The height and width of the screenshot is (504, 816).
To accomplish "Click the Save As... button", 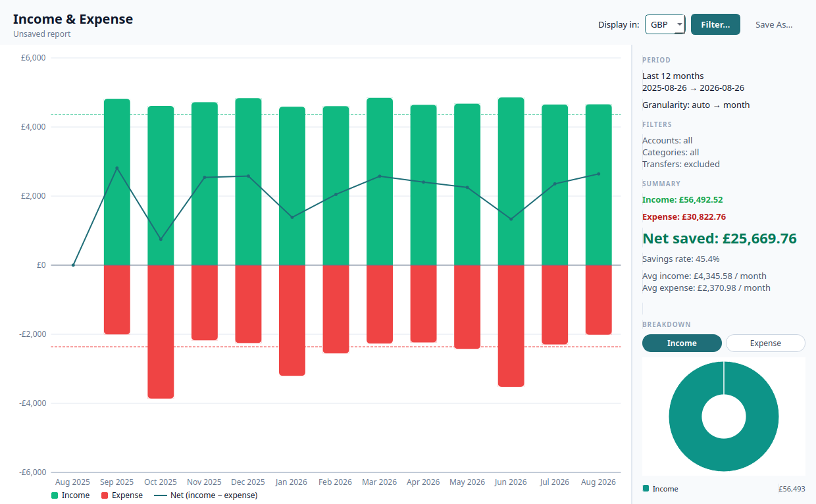I will (x=774, y=24).
